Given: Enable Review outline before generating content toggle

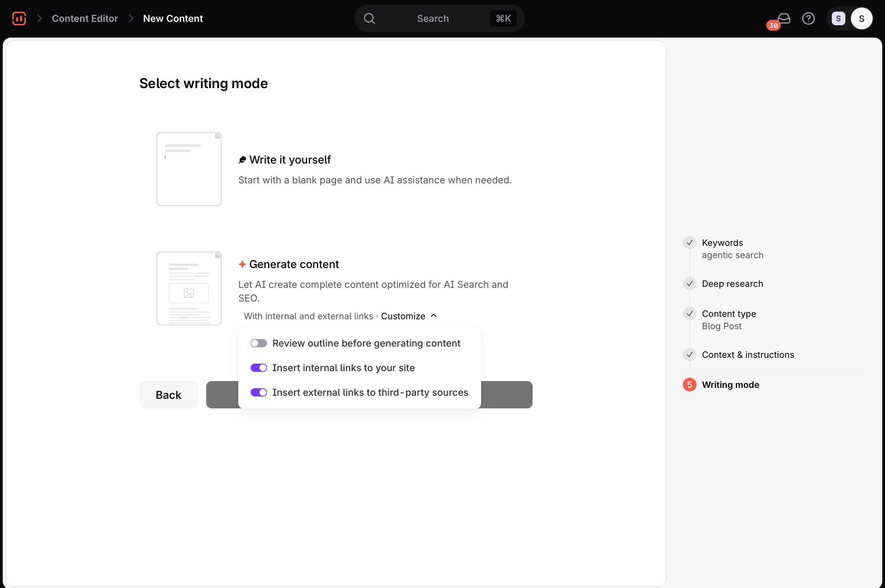Looking at the screenshot, I should [x=259, y=343].
